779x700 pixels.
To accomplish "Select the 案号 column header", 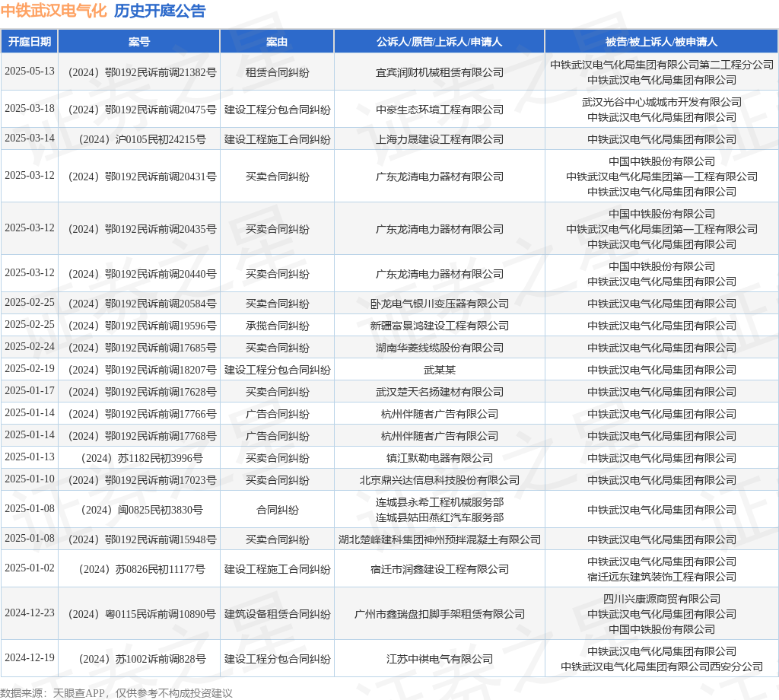I will pyautogui.click(x=139, y=42).
